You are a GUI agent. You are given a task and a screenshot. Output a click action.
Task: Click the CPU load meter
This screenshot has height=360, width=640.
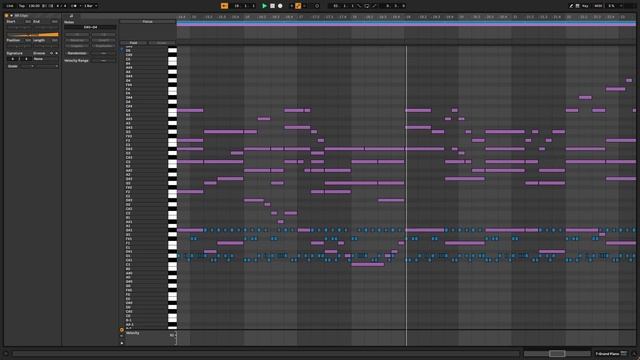(611, 6)
